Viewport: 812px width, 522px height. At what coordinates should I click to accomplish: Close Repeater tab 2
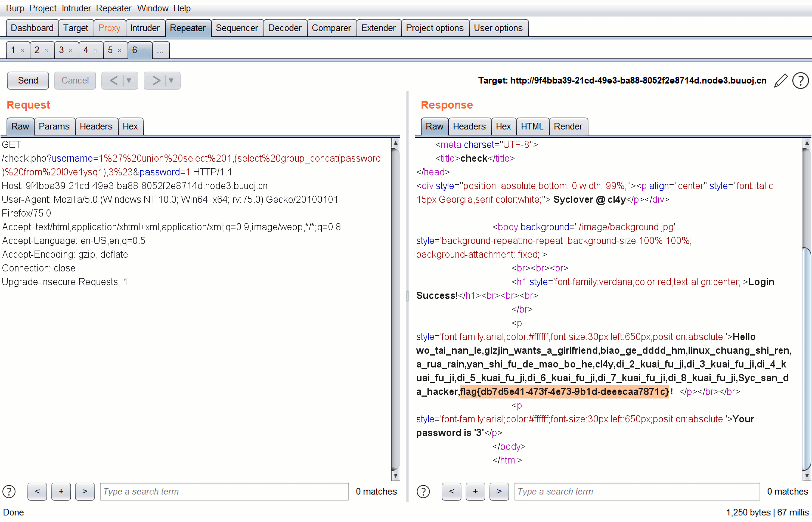point(47,50)
